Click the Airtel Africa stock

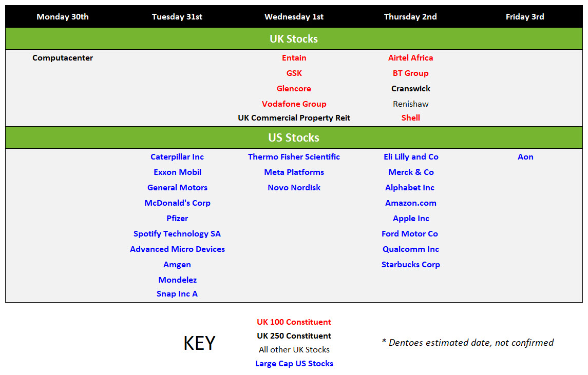click(411, 57)
